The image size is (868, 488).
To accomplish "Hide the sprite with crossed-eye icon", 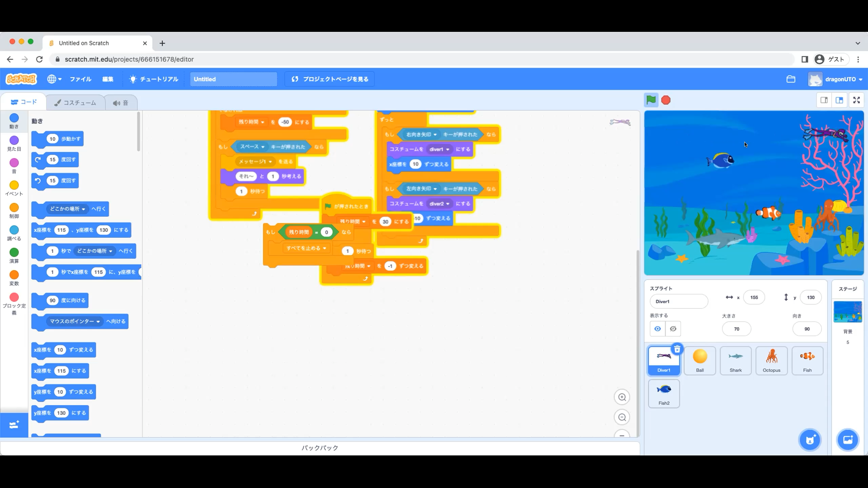I will coord(673,329).
